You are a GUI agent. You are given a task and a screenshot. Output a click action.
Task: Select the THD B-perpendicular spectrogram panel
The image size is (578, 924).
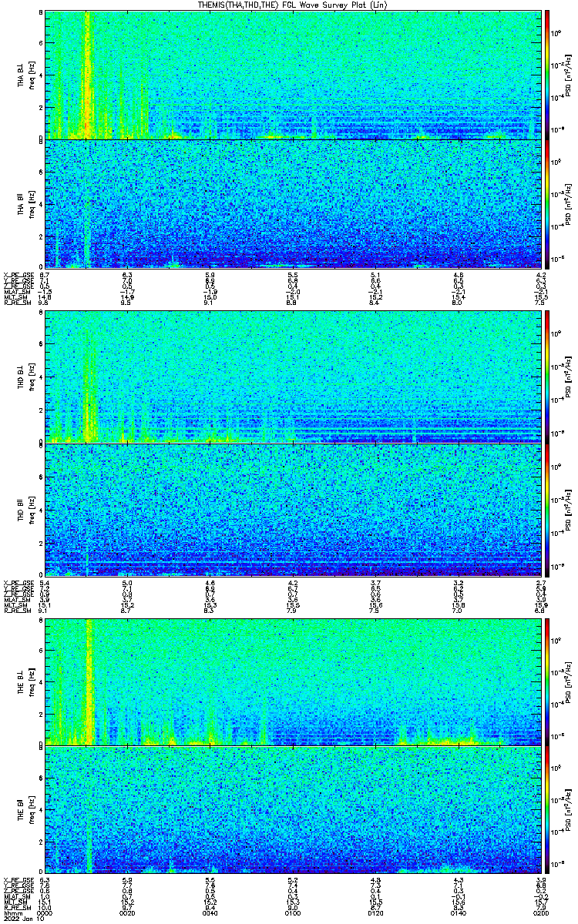pos(293,377)
